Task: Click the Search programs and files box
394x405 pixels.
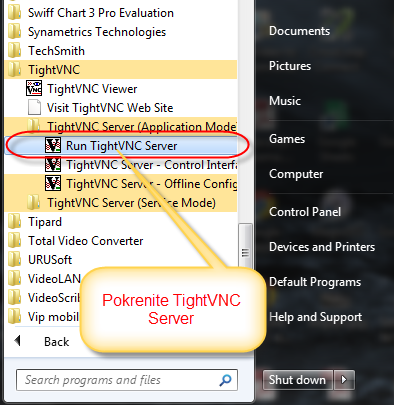Action: (x=127, y=380)
